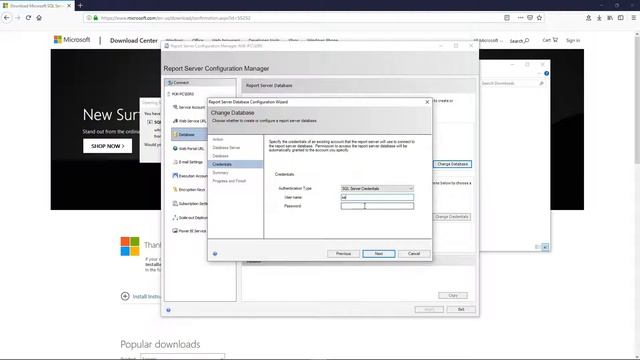Open the Firefox downloads panel
Viewport: 640px width, 360px height.
pos(599,18)
